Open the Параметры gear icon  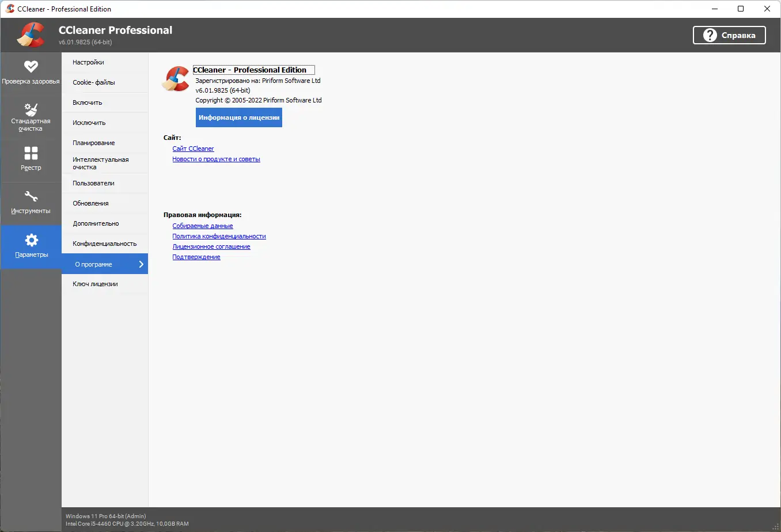[x=31, y=240]
